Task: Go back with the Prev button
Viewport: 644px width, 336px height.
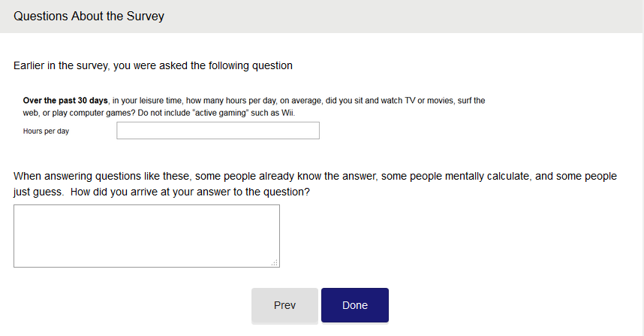Action: coord(284,305)
